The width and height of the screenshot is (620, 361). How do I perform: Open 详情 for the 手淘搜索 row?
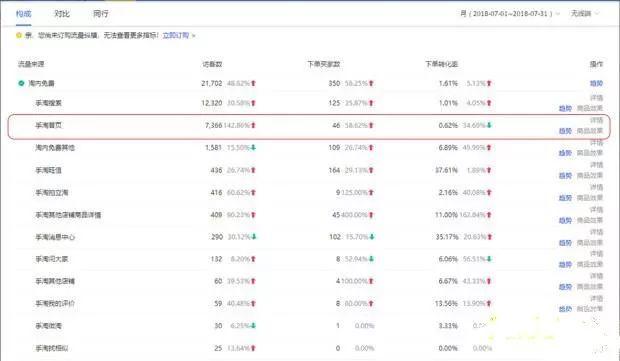596,98
